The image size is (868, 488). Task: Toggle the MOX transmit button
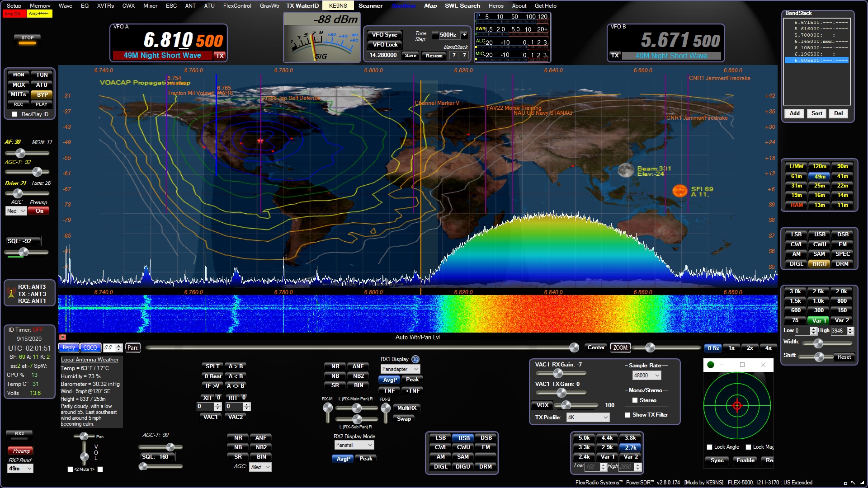pyautogui.click(x=19, y=85)
